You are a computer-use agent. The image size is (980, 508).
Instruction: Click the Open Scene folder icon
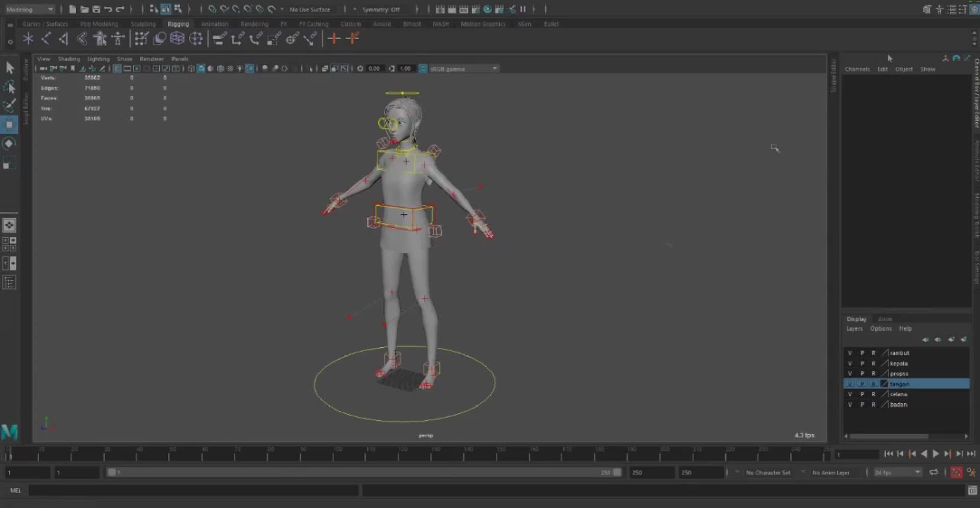click(x=84, y=9)
